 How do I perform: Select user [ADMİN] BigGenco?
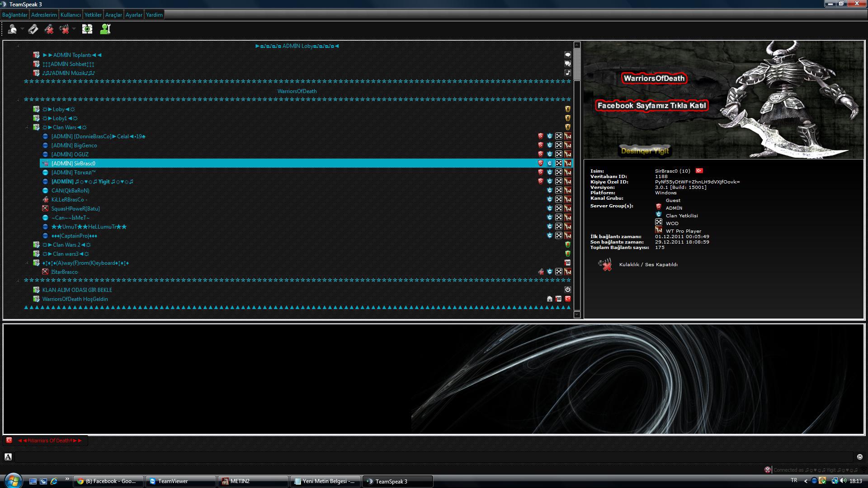74,145
